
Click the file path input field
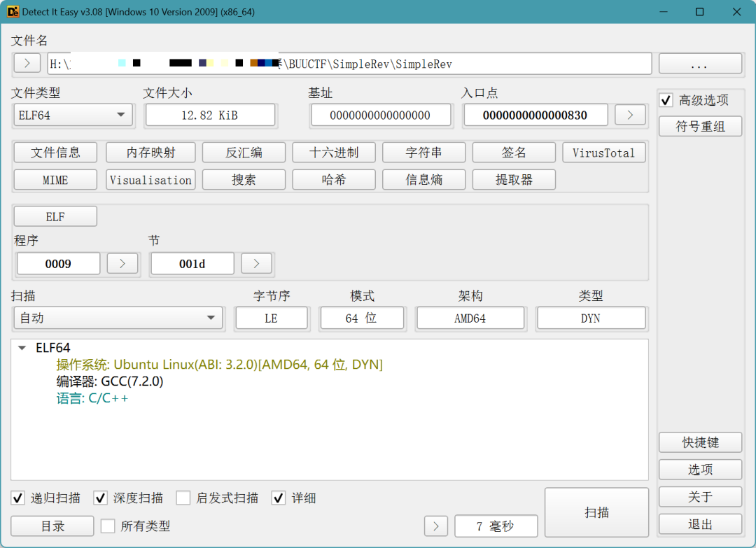pyautogui.click(x=349, y=64)
